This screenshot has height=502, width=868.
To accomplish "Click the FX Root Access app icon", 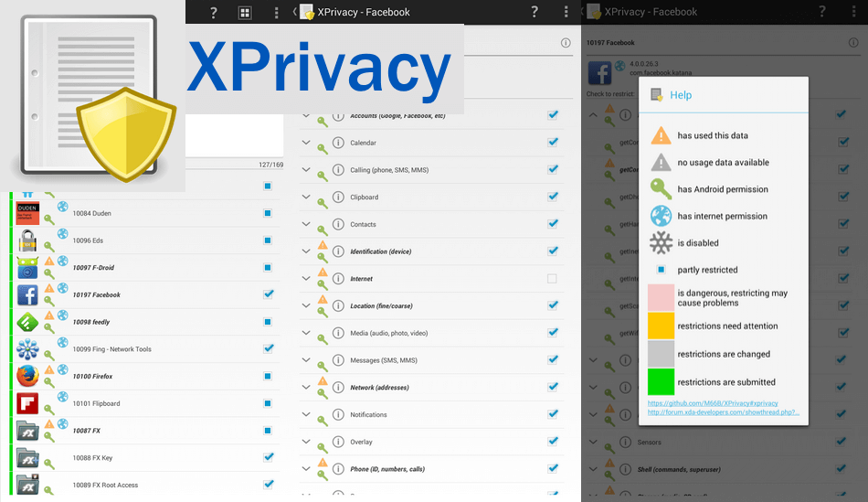I will click(27, 485).
